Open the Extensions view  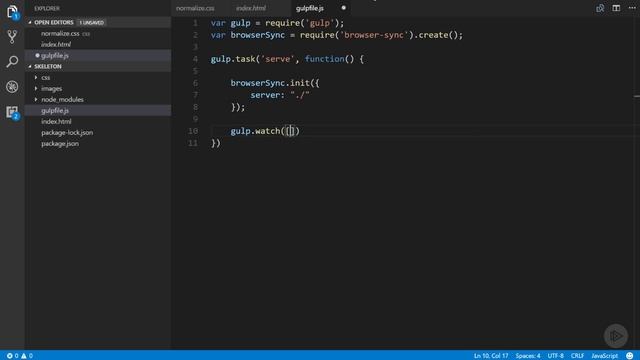click(x=12, y=112)
